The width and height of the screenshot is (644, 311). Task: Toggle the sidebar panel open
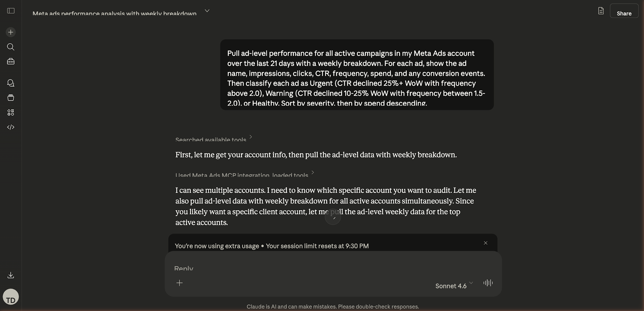tap(11, 11)
